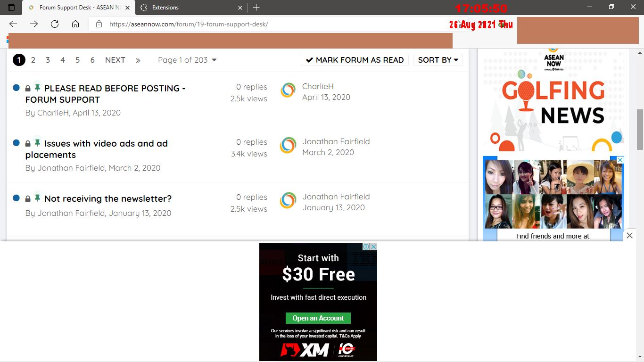Click CharlieH last poster name
The image size is (644, 362).
point(318,86)
